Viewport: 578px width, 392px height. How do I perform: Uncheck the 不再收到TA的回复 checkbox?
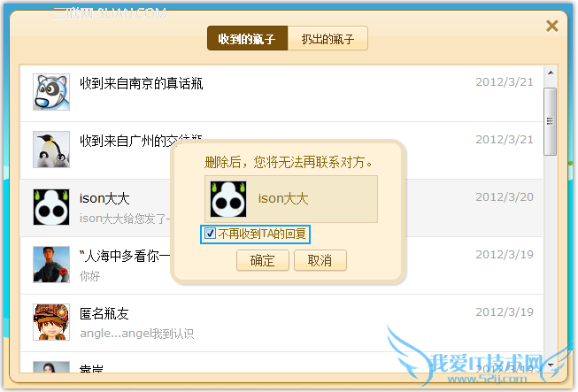210,234
